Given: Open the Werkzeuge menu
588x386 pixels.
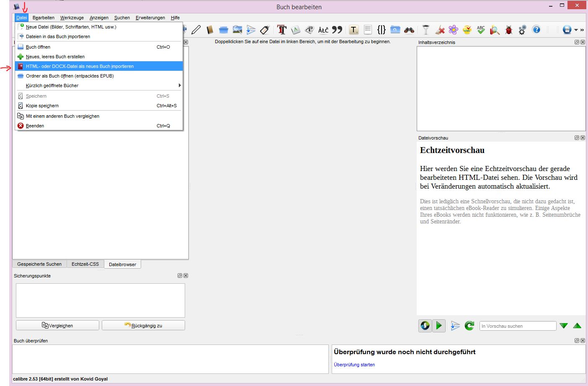Looking at the screenshot, I should coord(72,18).
